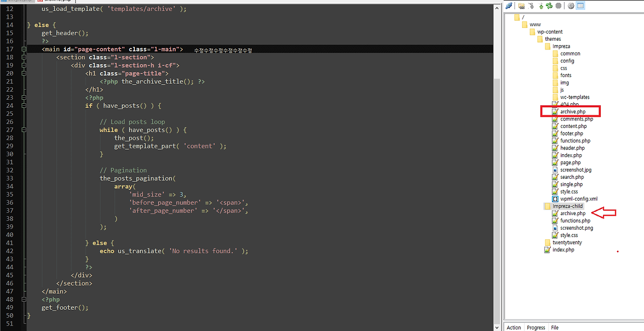Click the '// Load posts loop' comment
This screenshot has width=644, height=331.
(x=132, y=122)
